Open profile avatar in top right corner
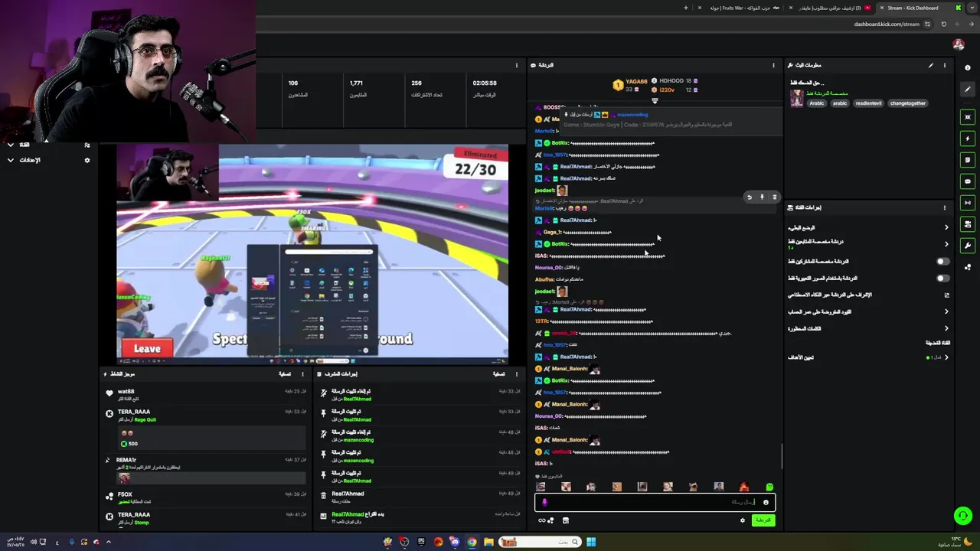980x551 pixels. coord(959,44)
